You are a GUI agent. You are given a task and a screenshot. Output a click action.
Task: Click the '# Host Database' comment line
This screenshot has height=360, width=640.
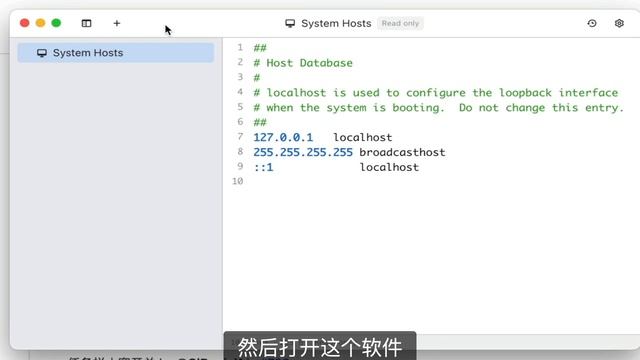coord(303,63)
